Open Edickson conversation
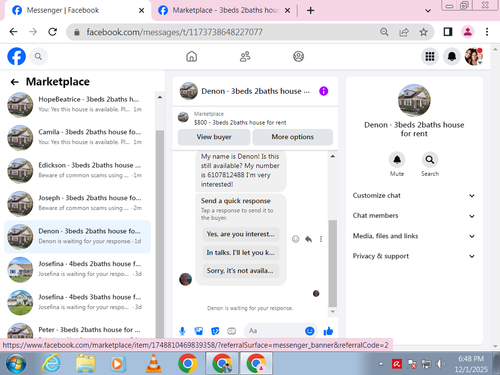Viewport: 500px width, 375px height. click(77, 170)
